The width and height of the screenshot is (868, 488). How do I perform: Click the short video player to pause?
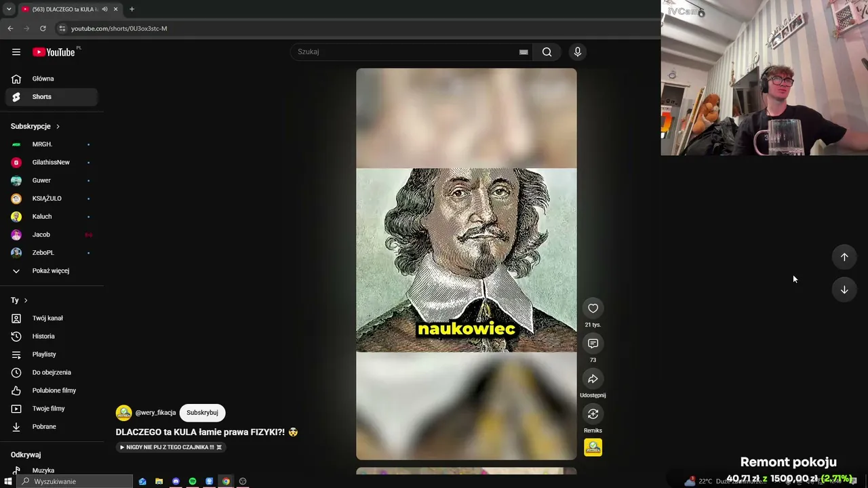pyautogui.click(x=467, y=264)
